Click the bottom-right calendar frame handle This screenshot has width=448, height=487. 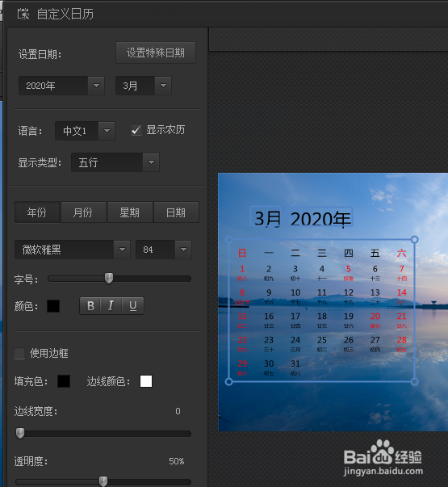[414, 382]
